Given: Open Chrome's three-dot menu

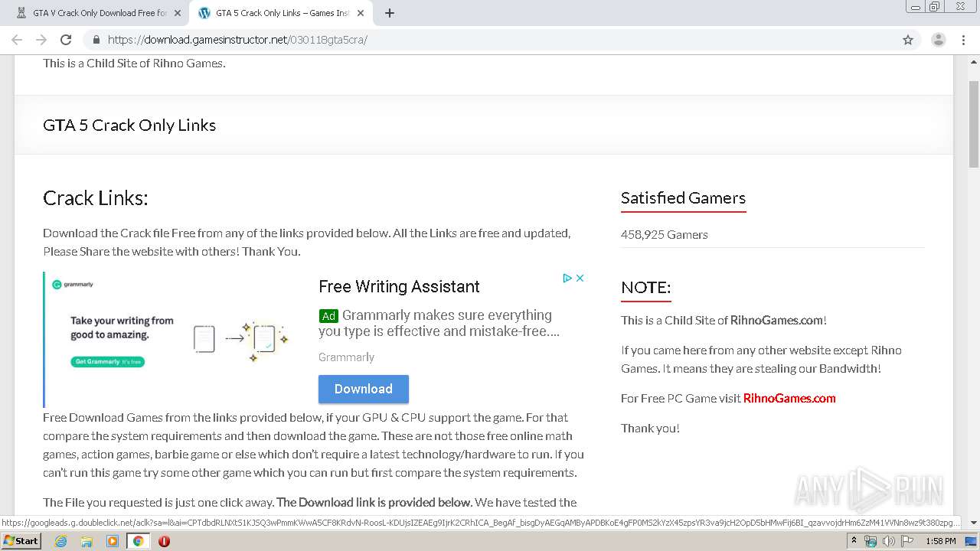Looking at the screenshot, I should [x=963, y=40].
